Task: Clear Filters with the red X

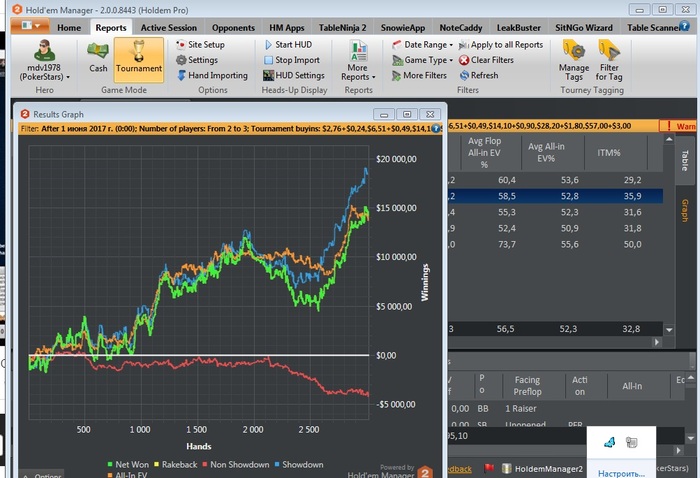Action: coord(486,60)
